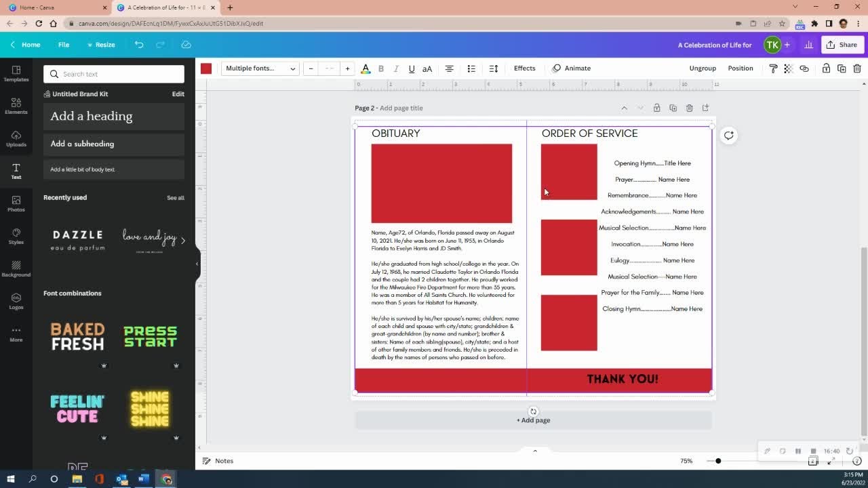The width and height of the screenshot is (868, 488).
Task: Open the Styles panel in sidebar
Action: pyautogui.click(x=16, y=236)
